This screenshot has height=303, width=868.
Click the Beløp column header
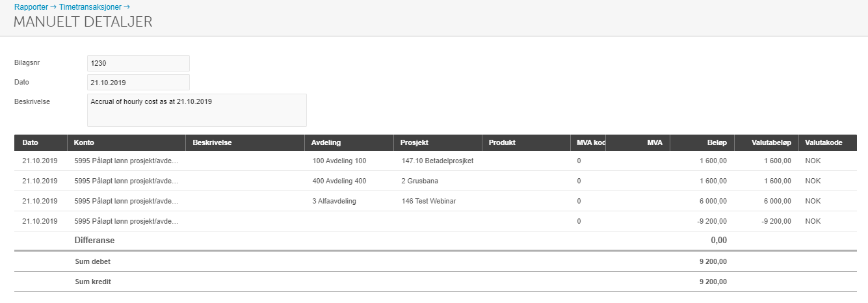click(702, 142)
